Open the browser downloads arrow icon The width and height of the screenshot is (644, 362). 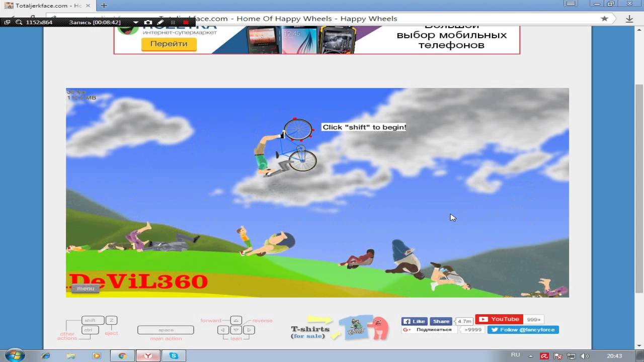click(x=629, y=19)
